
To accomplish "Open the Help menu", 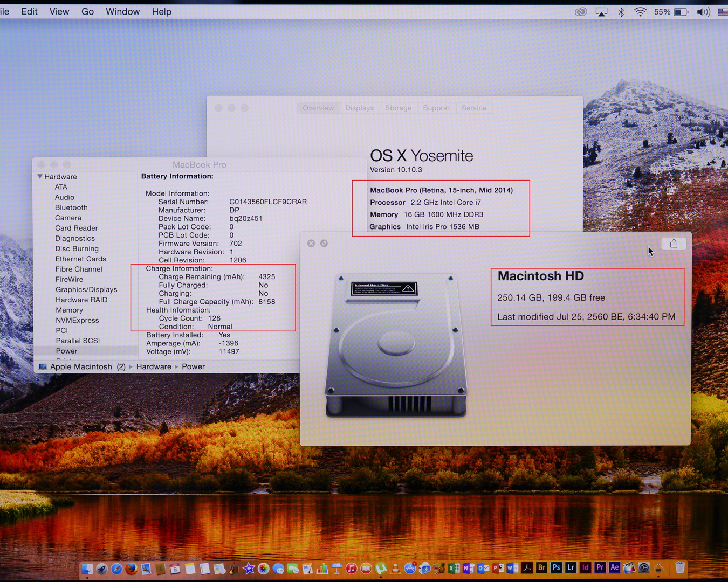I will pos(161,11).
